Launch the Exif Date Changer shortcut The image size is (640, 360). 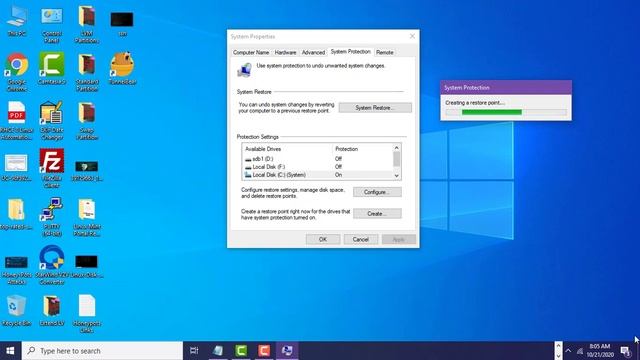pyautogui.click(x=52, y=120)
